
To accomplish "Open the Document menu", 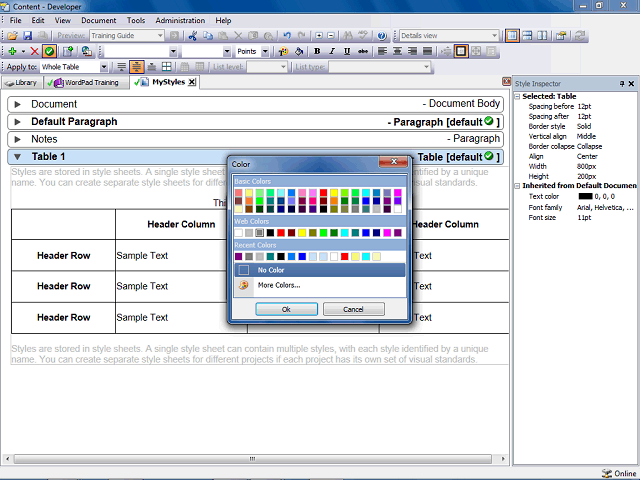I will [x=98, y=20].
